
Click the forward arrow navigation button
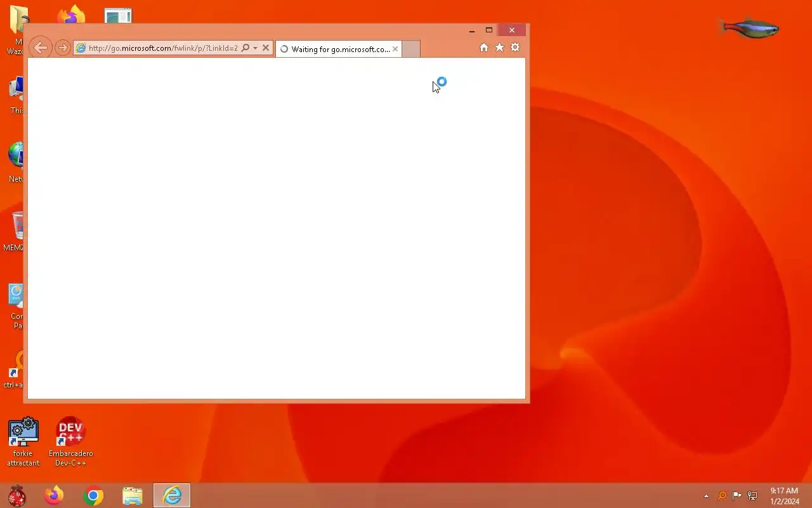[x=62, y=48]
